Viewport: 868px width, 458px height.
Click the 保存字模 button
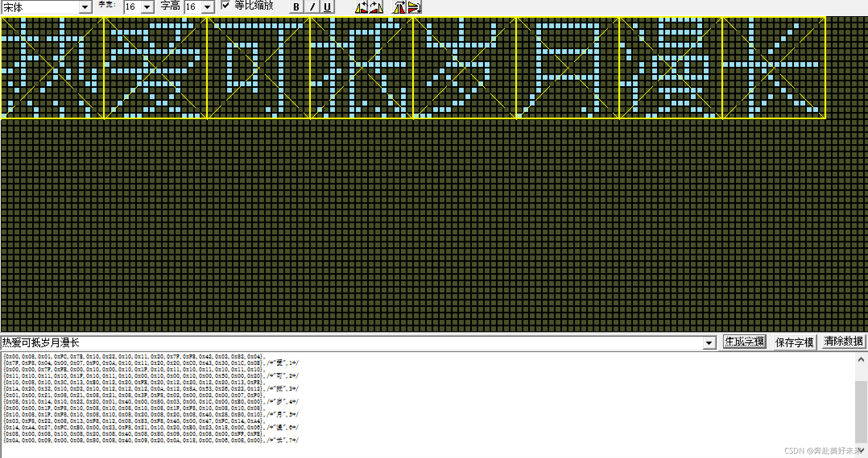794,342
